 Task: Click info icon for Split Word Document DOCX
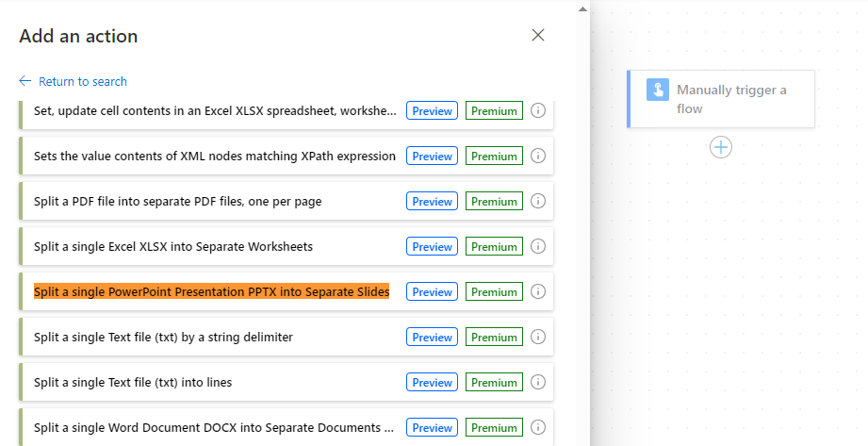tap(537, 427)
